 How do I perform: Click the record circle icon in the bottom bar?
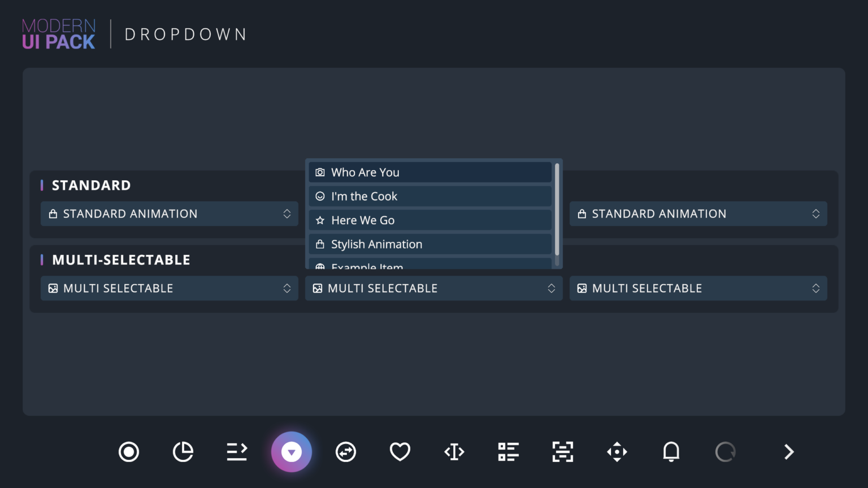128,451
